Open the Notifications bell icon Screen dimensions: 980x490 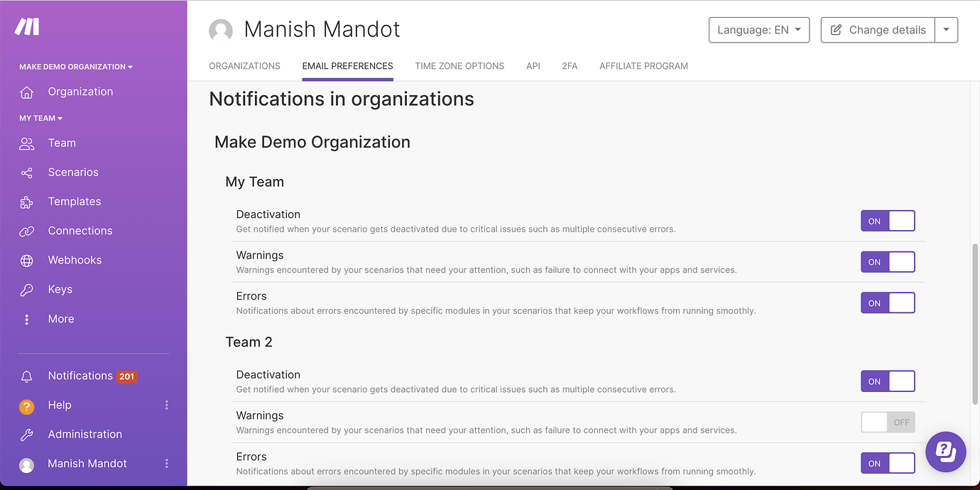pyautogui.click(x=27, y=376)
